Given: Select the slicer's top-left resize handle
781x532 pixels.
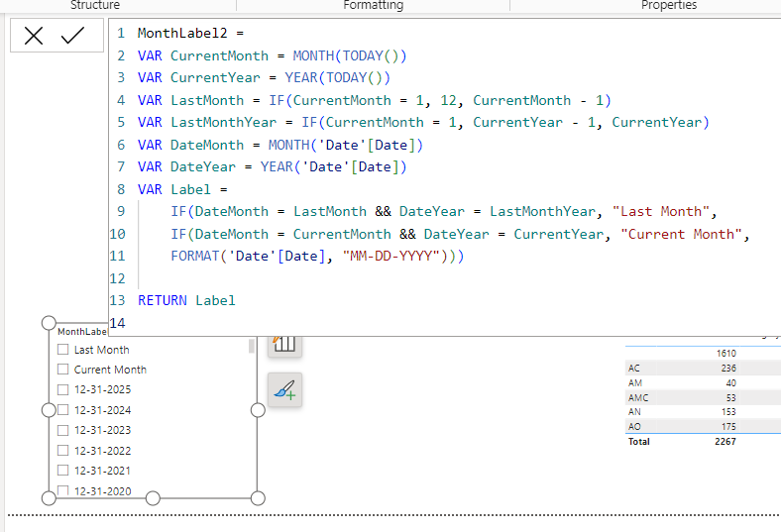Looking at the screenshot, I should 49,323.
